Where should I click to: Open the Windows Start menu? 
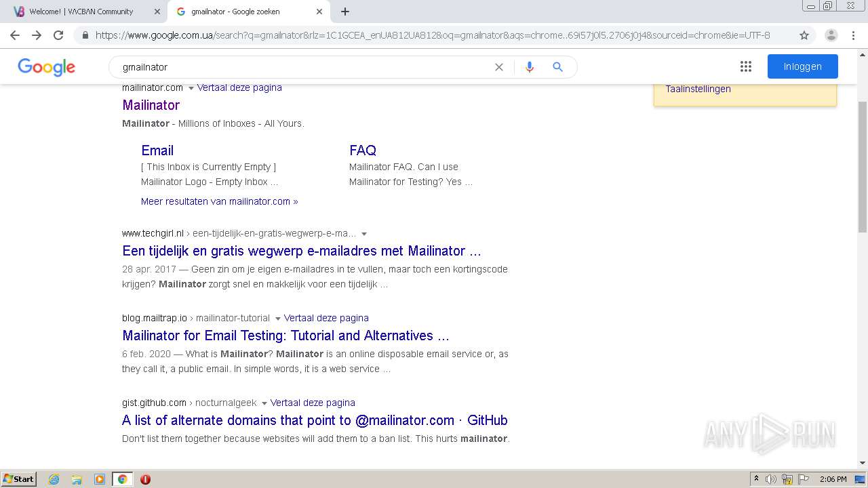[x=19, y=479]
